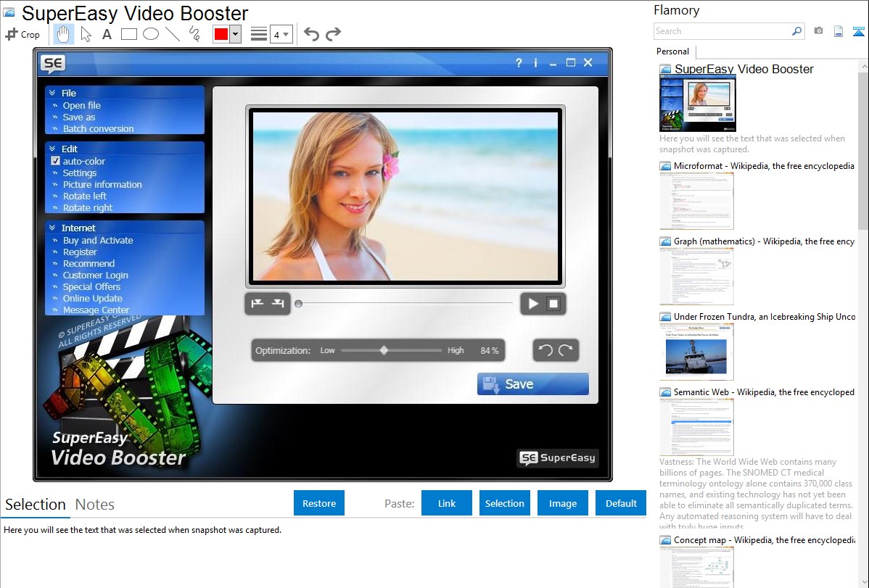Screen dimensions: 869x588
Task: Click the info 'i' icon
Action: (535, 62)
